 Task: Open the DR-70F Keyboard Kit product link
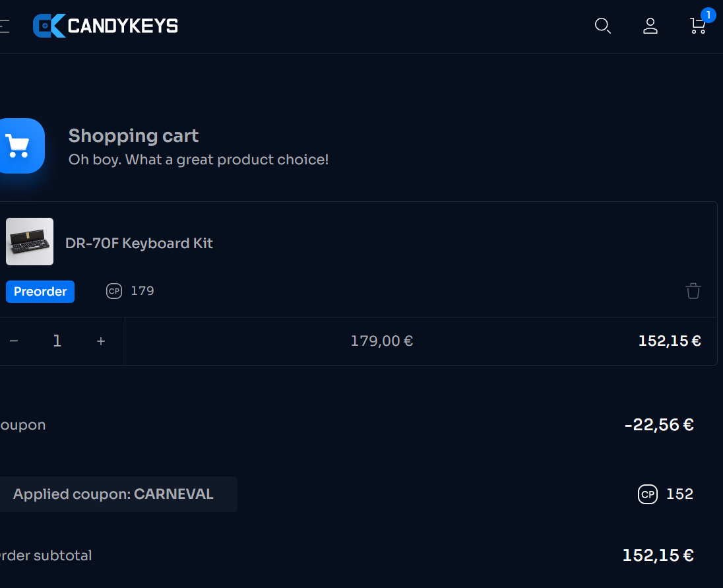[x=139, y=243]
